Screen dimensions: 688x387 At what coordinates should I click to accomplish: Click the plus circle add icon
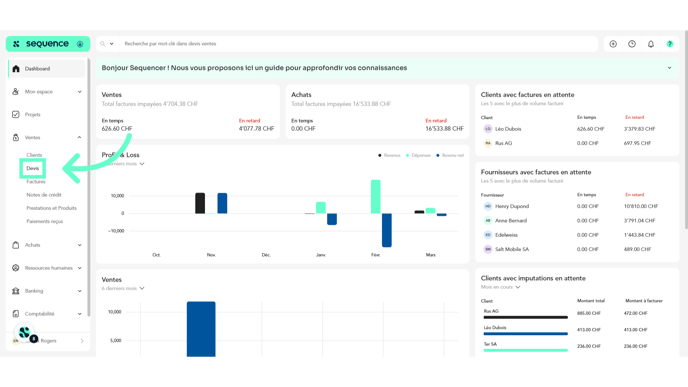[613, 44]
